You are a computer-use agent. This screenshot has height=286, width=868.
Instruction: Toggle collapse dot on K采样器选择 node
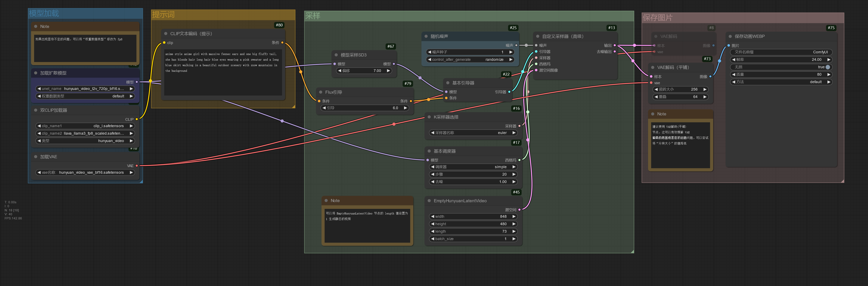429,117
